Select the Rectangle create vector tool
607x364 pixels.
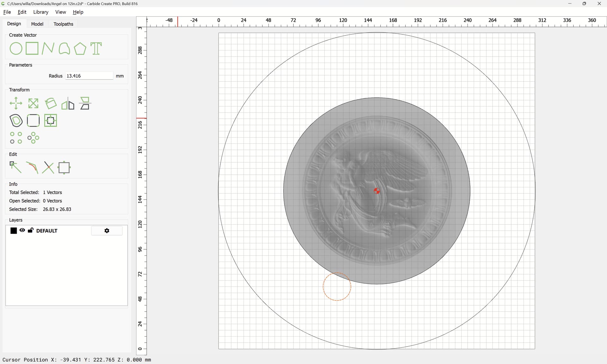[x=32, y=49]
